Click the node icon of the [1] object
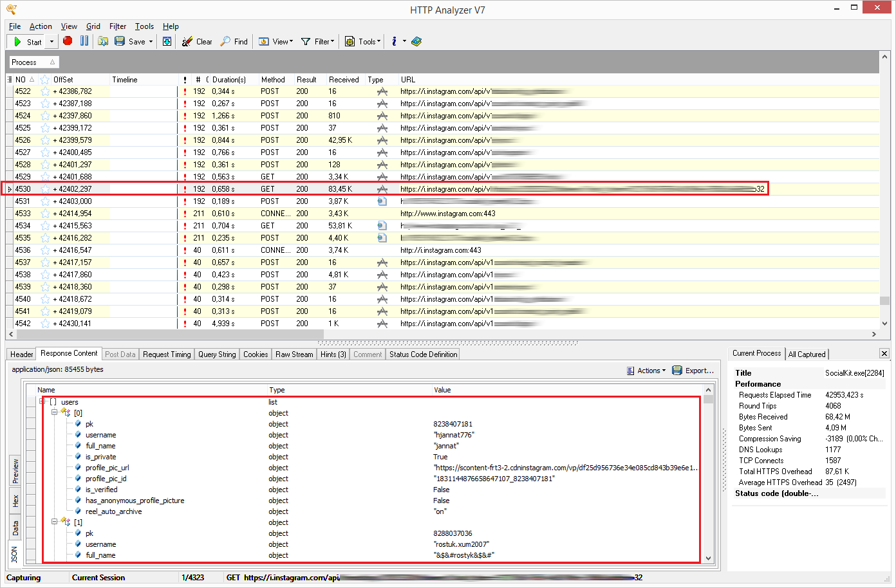Screen dimensions: 896x588 (66, 522)
